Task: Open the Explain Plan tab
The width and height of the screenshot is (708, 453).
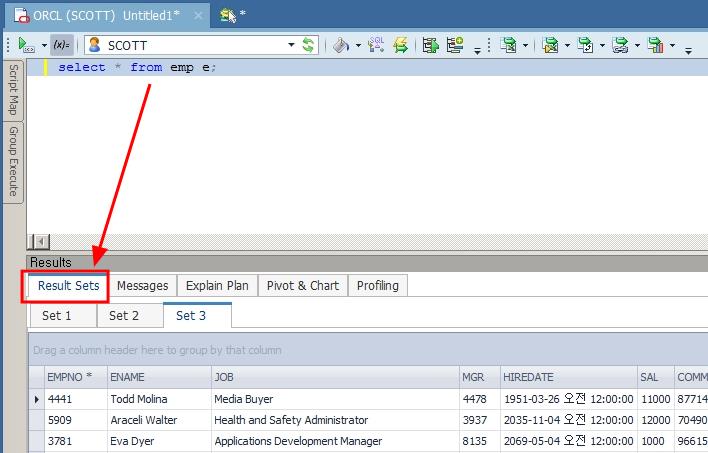Action: click(217, 286)
